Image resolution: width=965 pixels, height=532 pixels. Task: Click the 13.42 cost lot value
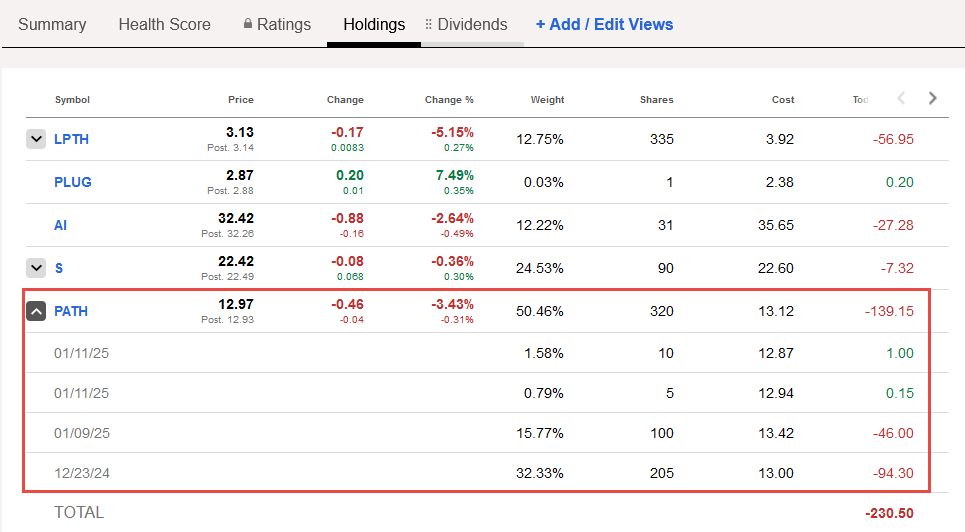coord(775,433)
